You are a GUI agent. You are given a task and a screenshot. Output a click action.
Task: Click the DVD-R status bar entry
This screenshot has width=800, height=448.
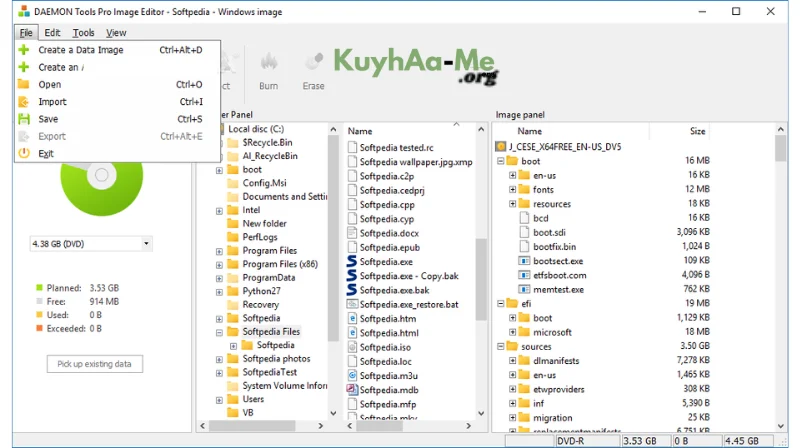coord(588,441)
